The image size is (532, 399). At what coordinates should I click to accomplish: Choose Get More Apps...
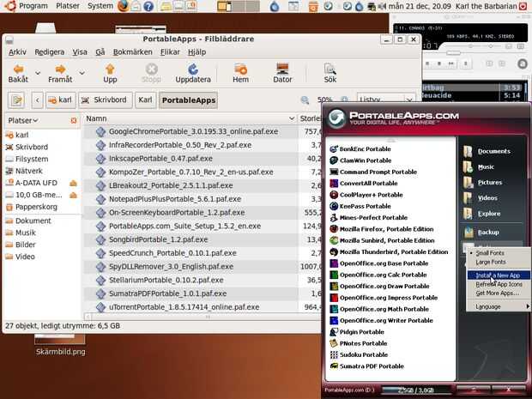point(497,293)
